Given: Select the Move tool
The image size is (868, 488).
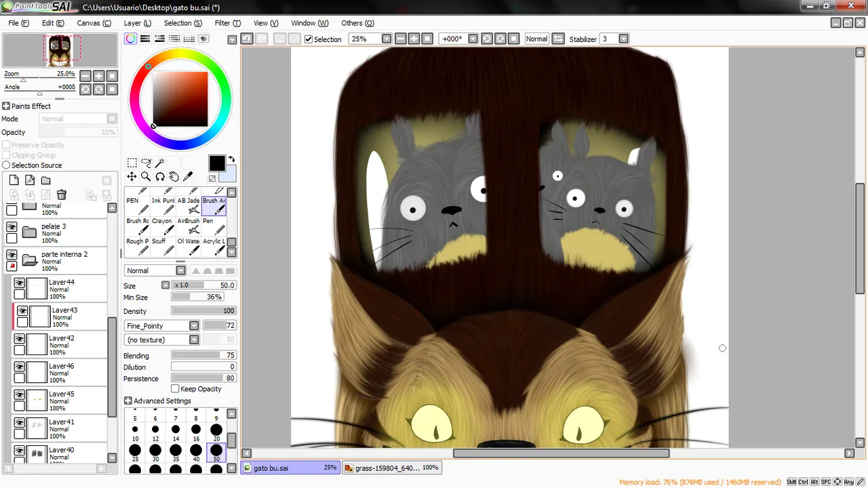Looking at the screenshot, I should [132, 177].
